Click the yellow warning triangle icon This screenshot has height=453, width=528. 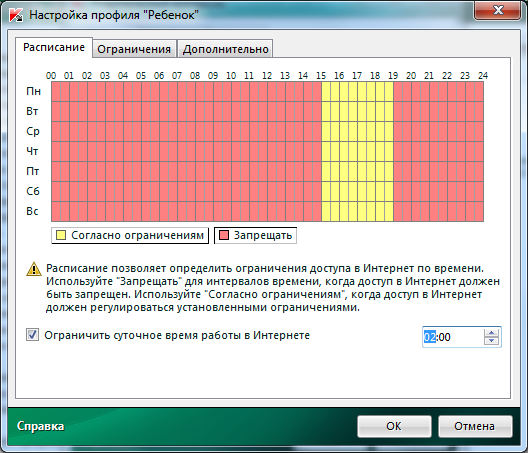pos(34,269)
